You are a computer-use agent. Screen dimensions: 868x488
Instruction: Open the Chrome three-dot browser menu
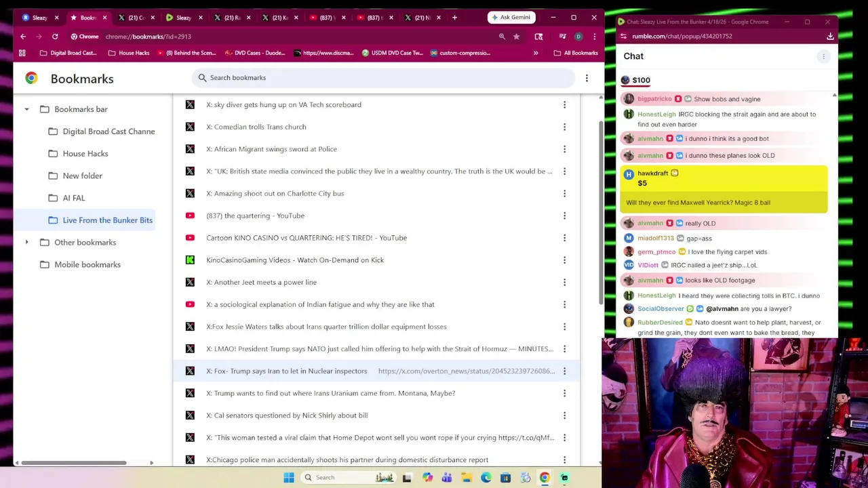[x=594, y=37]
